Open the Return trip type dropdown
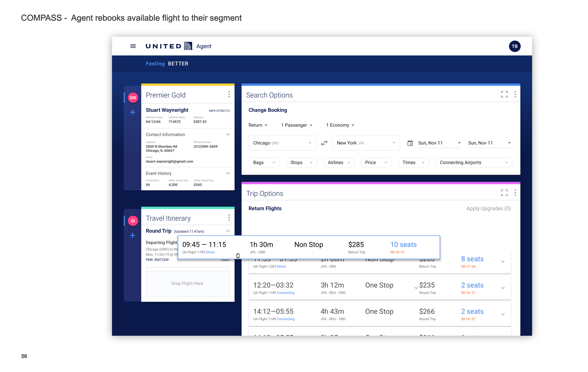 pos(258,125)
